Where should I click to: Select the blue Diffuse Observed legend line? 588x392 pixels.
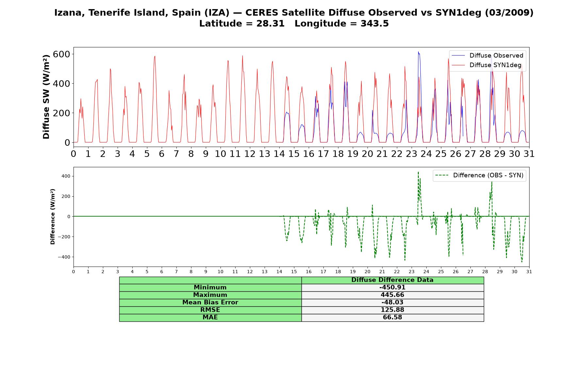[x=458, y=56]
